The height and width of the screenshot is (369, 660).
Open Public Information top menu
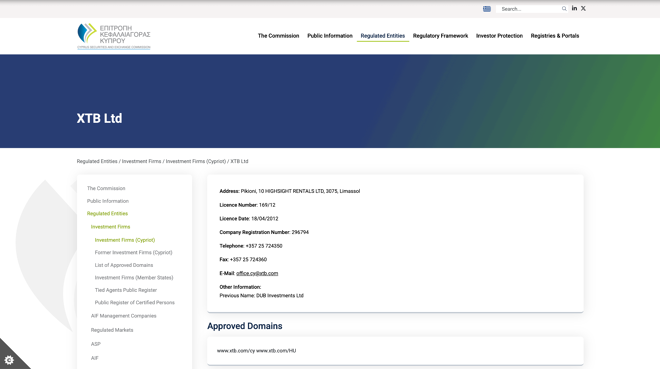pyautogui.click(x=330, y=36)
